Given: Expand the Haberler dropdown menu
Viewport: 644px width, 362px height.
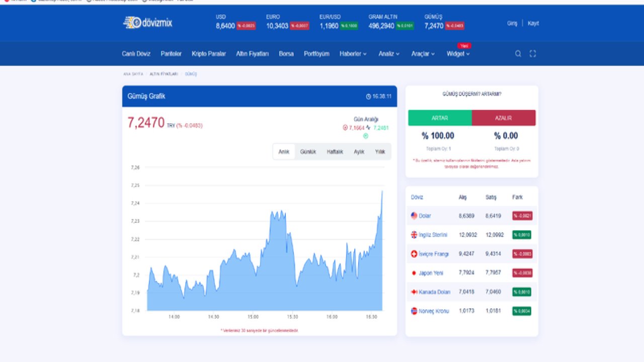Looking at the screenshot, I should pyautogui.click(x=353, y=54).
